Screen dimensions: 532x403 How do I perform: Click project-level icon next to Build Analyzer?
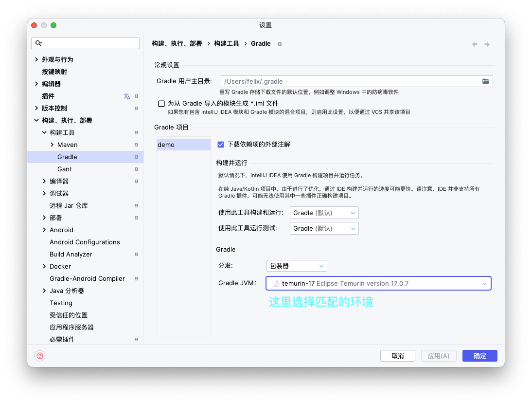click(136, 254)
